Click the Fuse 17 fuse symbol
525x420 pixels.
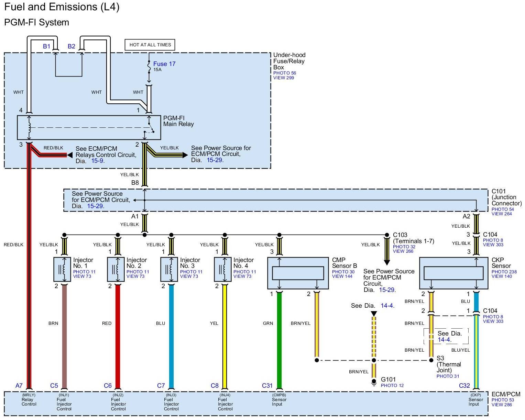[149, 67]
